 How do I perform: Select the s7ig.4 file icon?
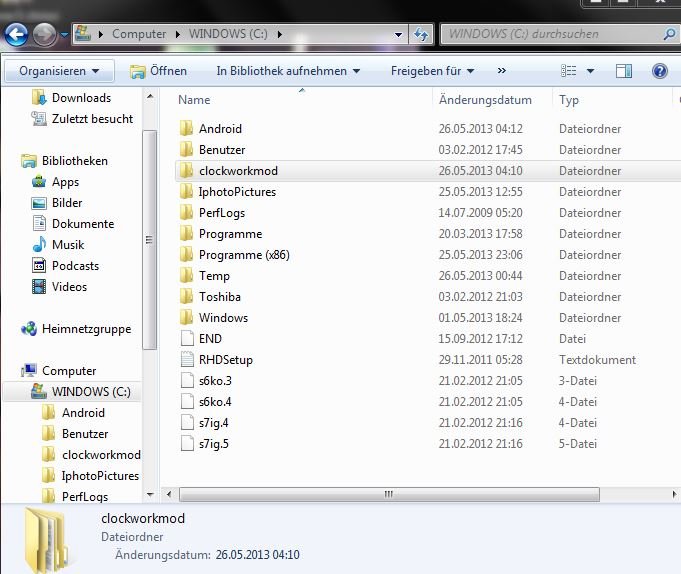(187, 422)
